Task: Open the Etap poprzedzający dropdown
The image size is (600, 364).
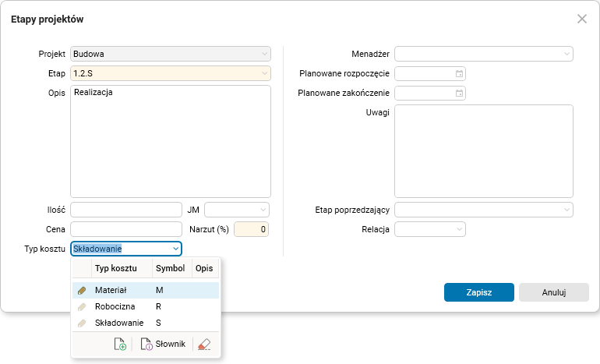Action: [x=566, y=210]
